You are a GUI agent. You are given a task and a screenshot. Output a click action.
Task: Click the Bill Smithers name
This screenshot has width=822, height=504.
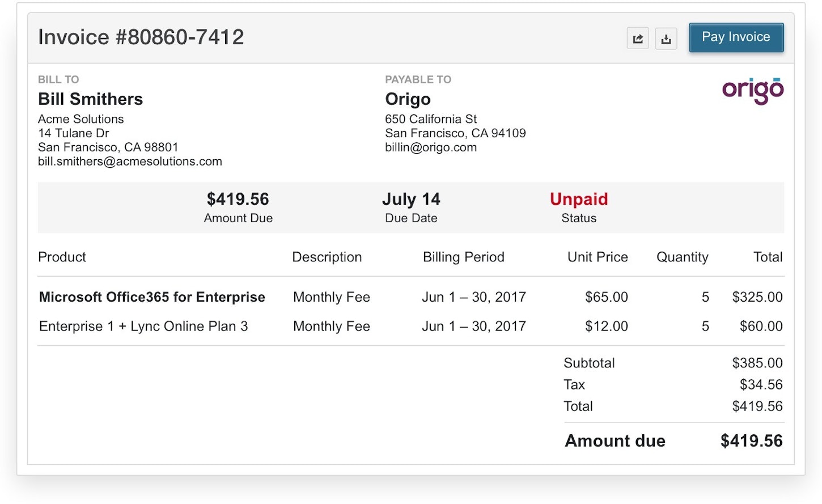point(90,99)
